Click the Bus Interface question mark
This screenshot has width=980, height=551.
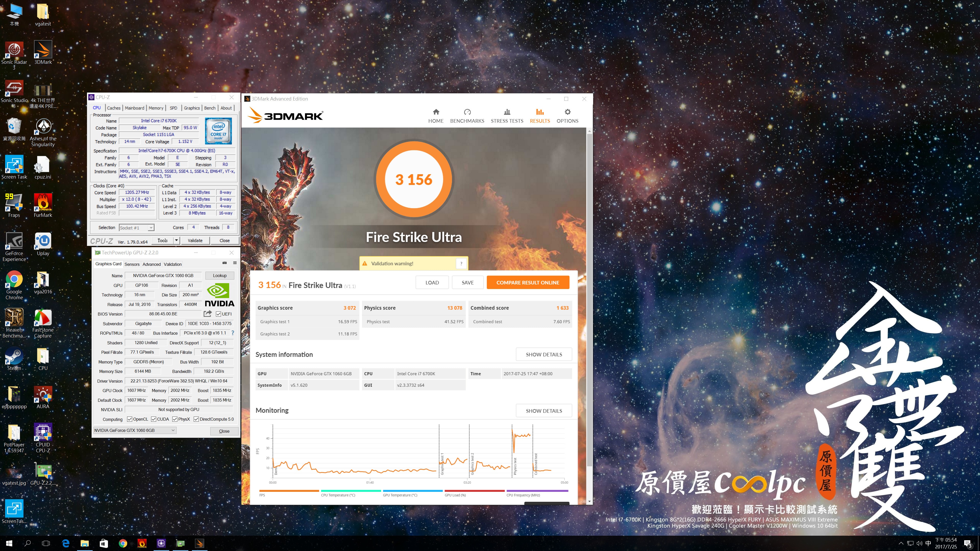click(233, 333)
